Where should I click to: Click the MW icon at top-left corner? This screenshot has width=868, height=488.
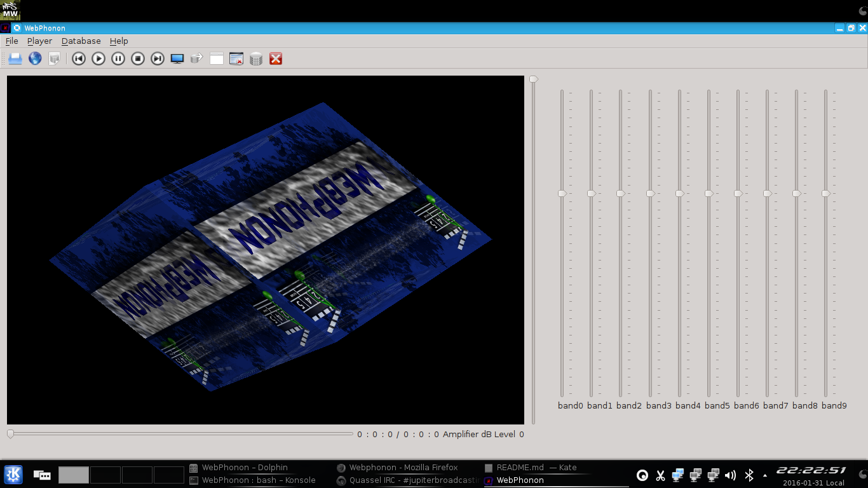[10, 10]
